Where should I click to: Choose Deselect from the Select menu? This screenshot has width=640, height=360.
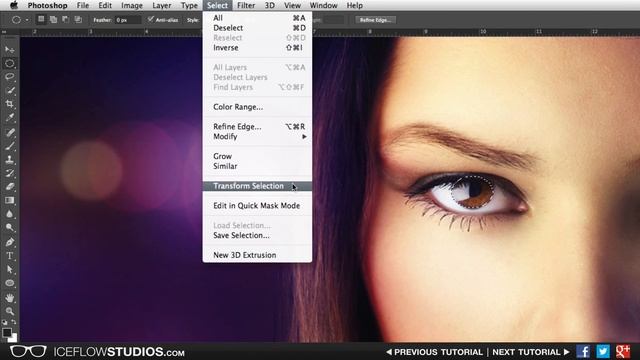(x=257, y=28)
